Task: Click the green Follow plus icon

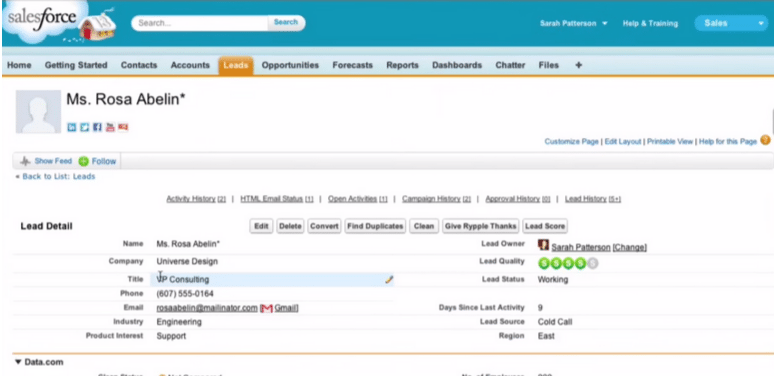Action: [83, 161]
